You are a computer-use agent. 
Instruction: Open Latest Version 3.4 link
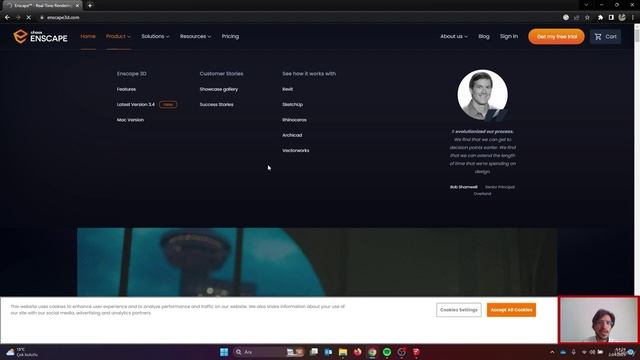click(136, 104)
